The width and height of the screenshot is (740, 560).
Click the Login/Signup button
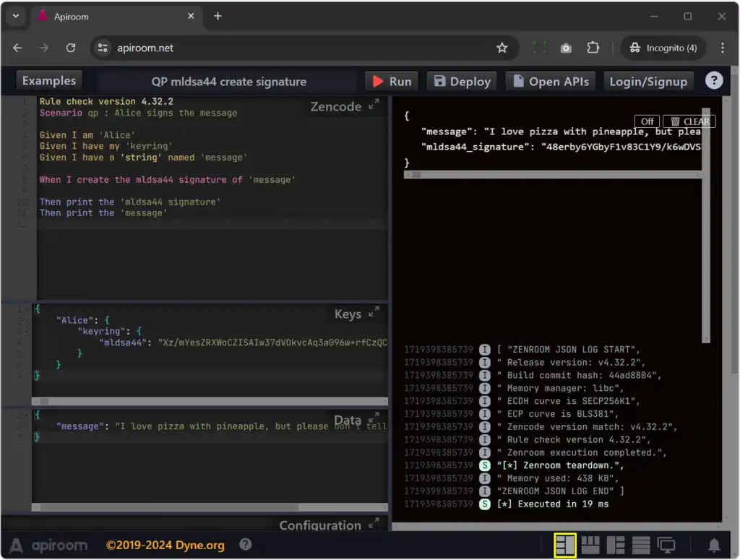(648, 82)
